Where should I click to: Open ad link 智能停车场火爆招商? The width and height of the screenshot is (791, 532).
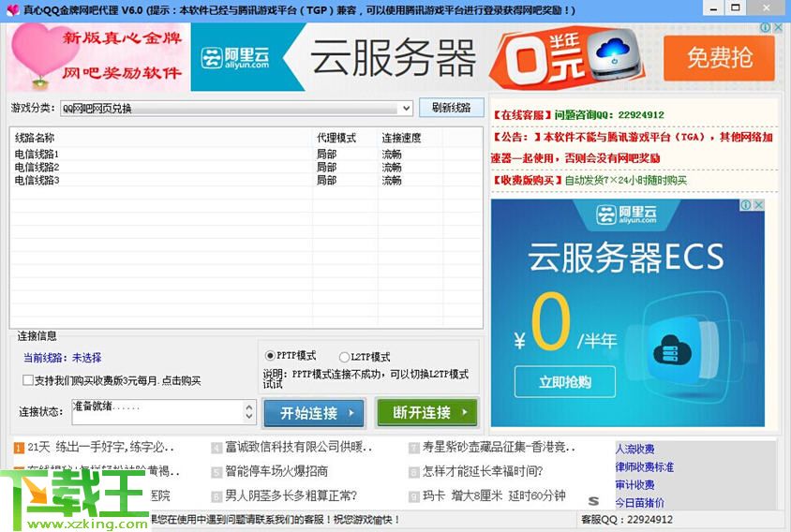(x=276, y=471)
